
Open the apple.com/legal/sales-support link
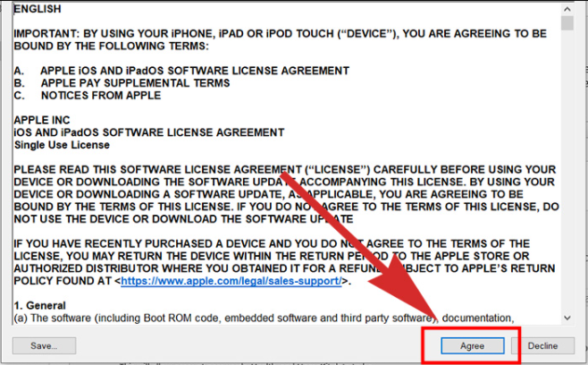(x=231, y=281)
